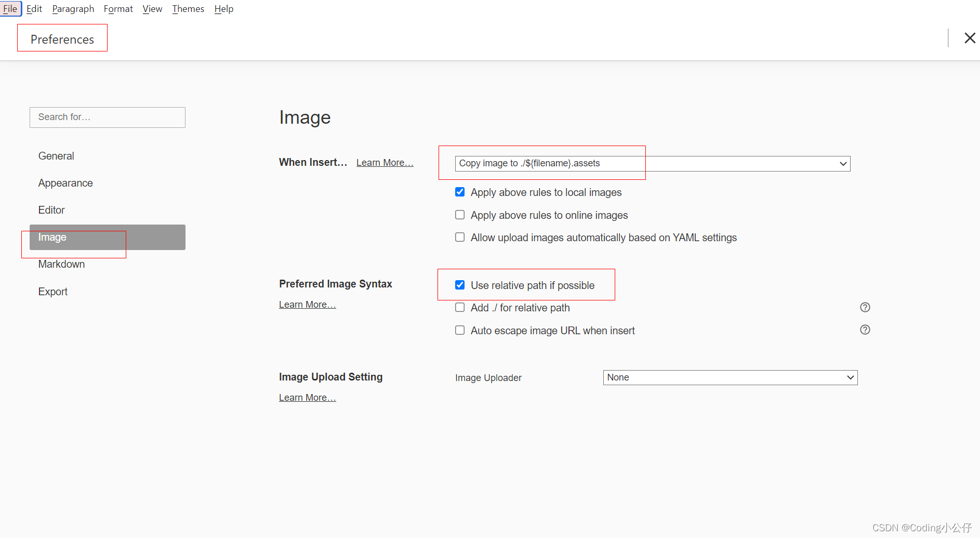Click the Image section heading
The height and width of the screenshot is (538, 980).
pyautogui.click(x=305, y=117)
